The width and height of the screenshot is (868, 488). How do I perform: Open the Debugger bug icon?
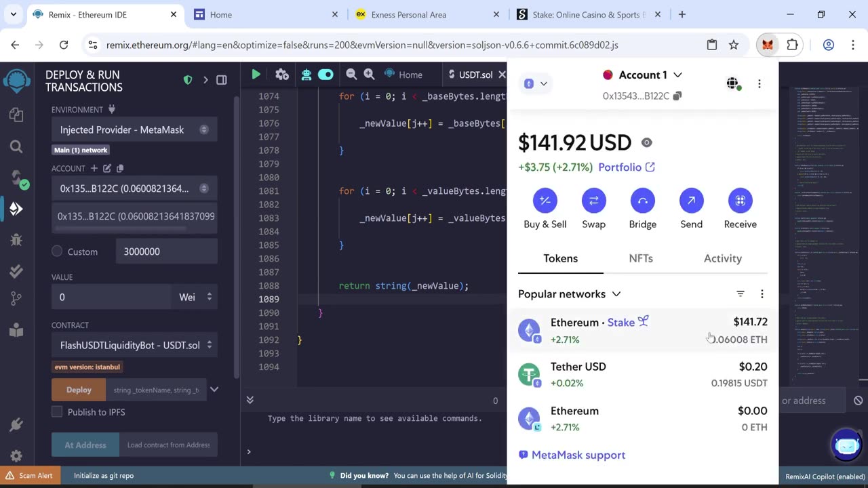16,240
